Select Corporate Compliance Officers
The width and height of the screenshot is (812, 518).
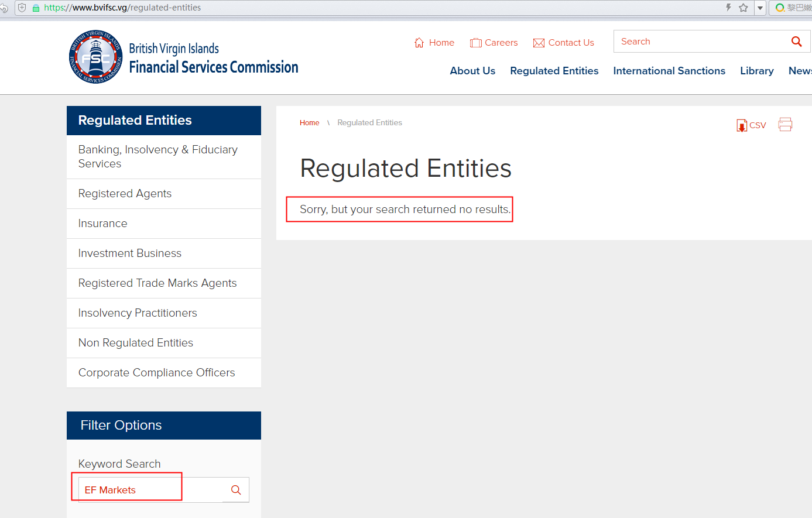tap(164, 373)
